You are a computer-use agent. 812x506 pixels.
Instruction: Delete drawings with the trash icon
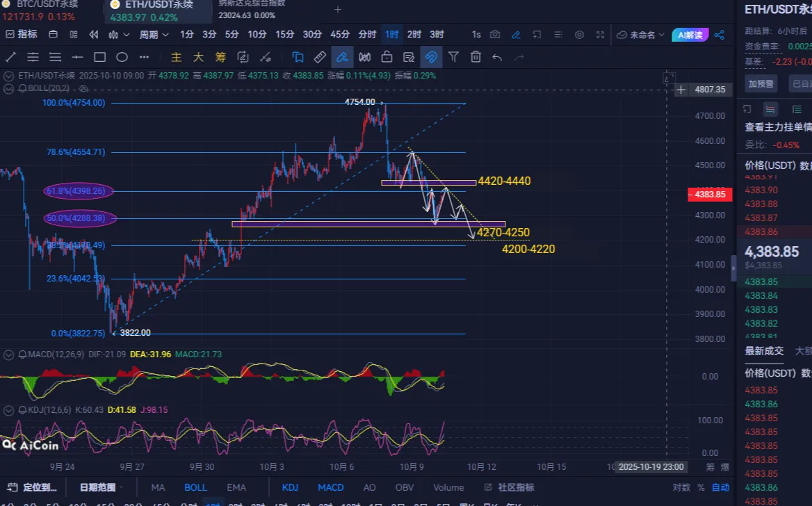(x=476, y=57)
